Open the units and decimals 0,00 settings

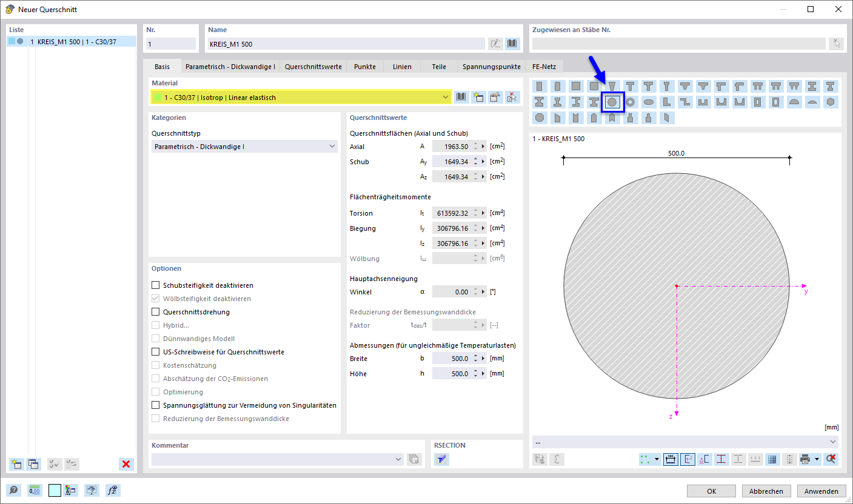pos(35,490)
